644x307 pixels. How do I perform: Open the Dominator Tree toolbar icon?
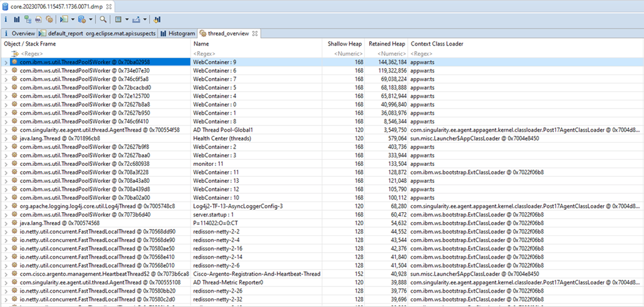pyautogui.click(x=27, y=20)
